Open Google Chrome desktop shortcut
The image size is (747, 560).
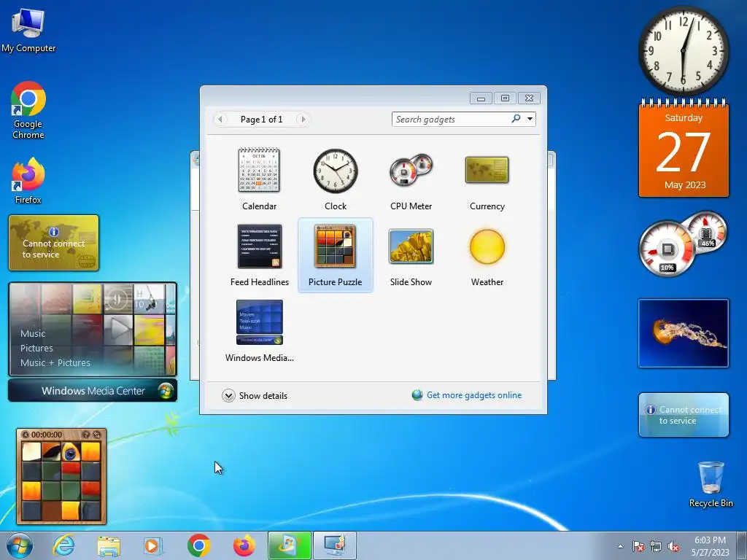pos(28,111)
